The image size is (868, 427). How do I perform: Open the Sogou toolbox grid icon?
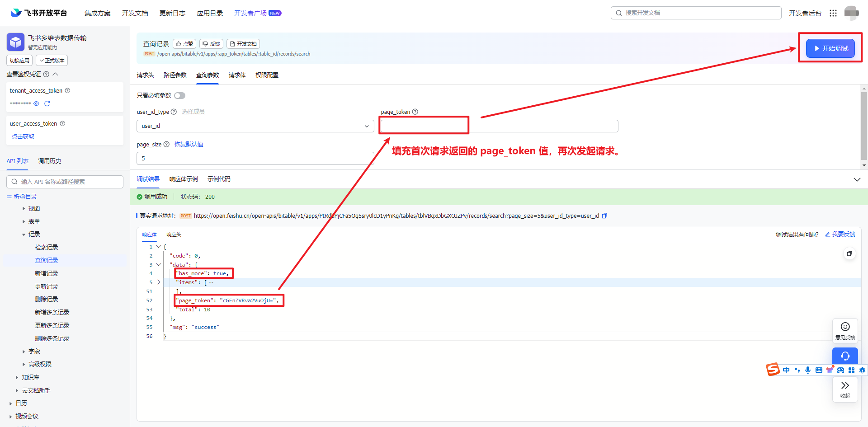point(851,370)
